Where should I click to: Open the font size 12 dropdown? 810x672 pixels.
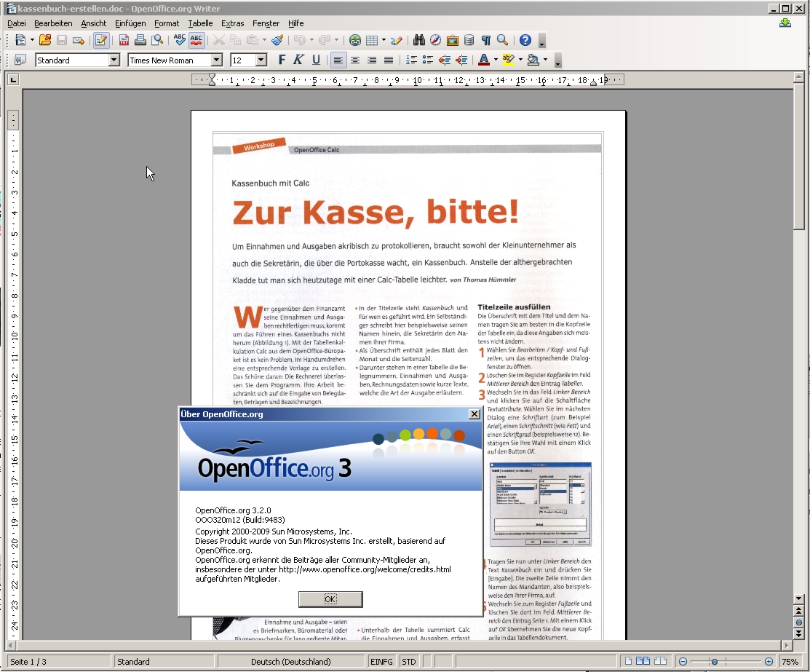click(261, 60)
